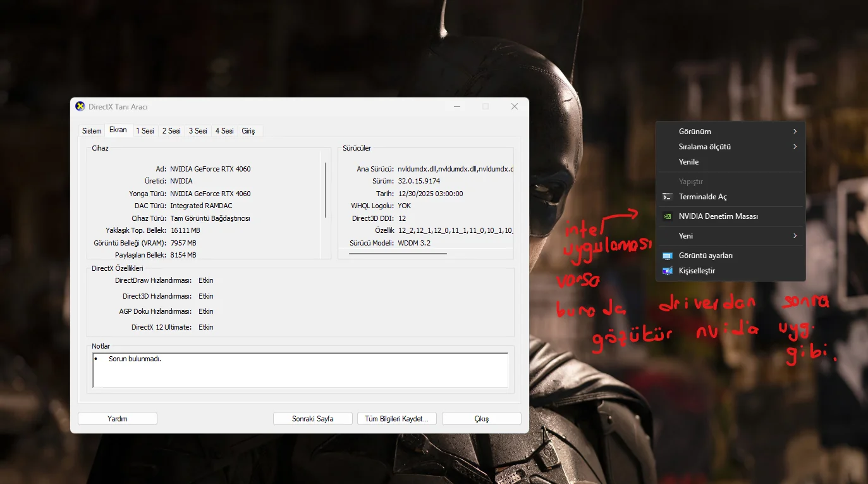Click the Ad value NVIDIA GeForce RTX 4060
Screen dimensions: 868x484
[x=211, y=169]
